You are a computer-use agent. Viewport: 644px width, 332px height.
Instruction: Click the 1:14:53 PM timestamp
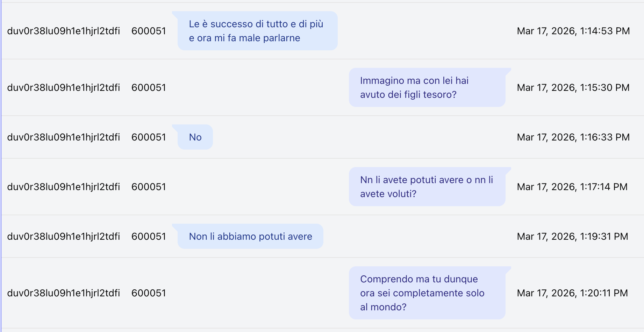click(x=573, y=31)
